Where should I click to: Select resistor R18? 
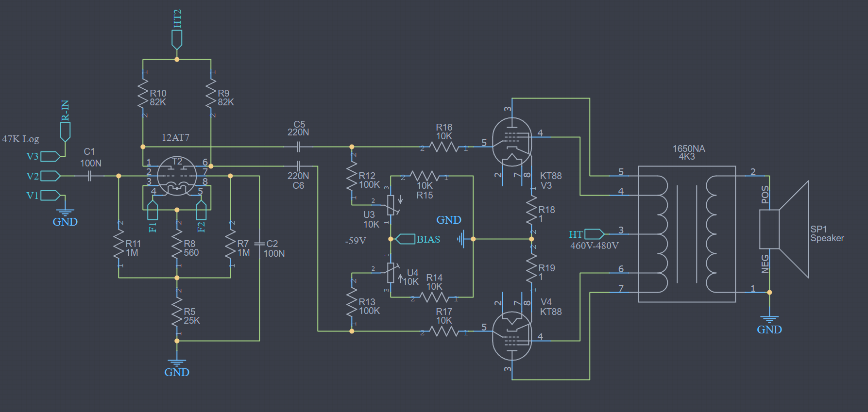(x=531, y=210)
